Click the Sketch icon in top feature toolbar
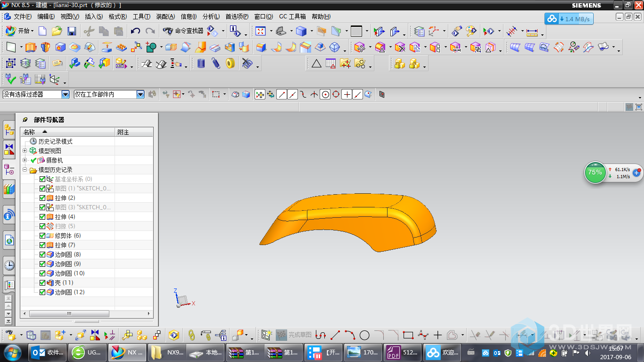 11,47
